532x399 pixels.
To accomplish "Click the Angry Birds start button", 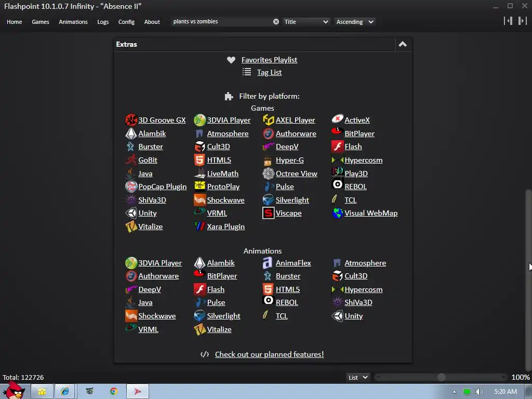I will click(x=14, y=391).
